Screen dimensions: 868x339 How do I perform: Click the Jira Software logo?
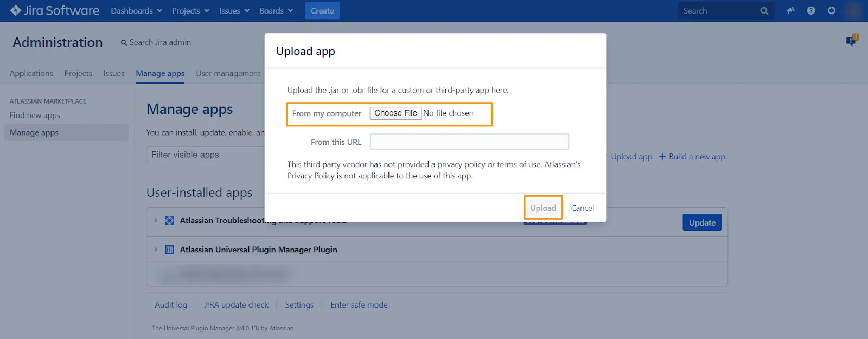click(x=54, y=10)
